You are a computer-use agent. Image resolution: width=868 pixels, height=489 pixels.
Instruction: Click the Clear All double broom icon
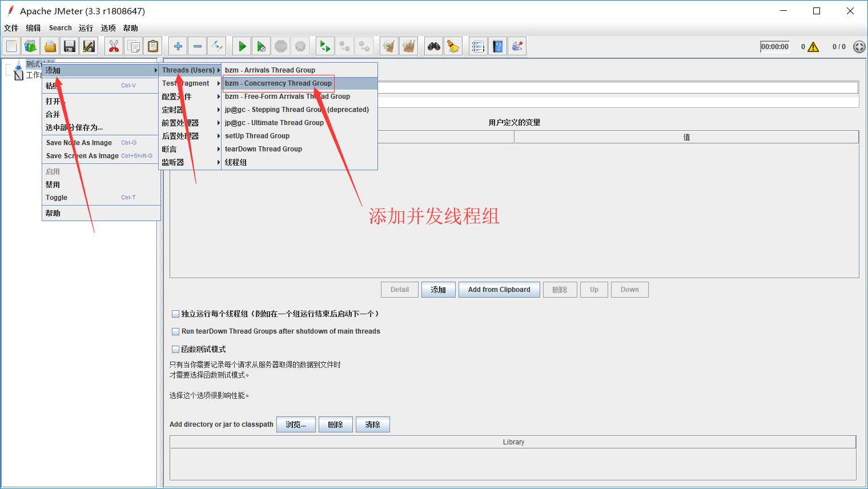click(409, 46)
